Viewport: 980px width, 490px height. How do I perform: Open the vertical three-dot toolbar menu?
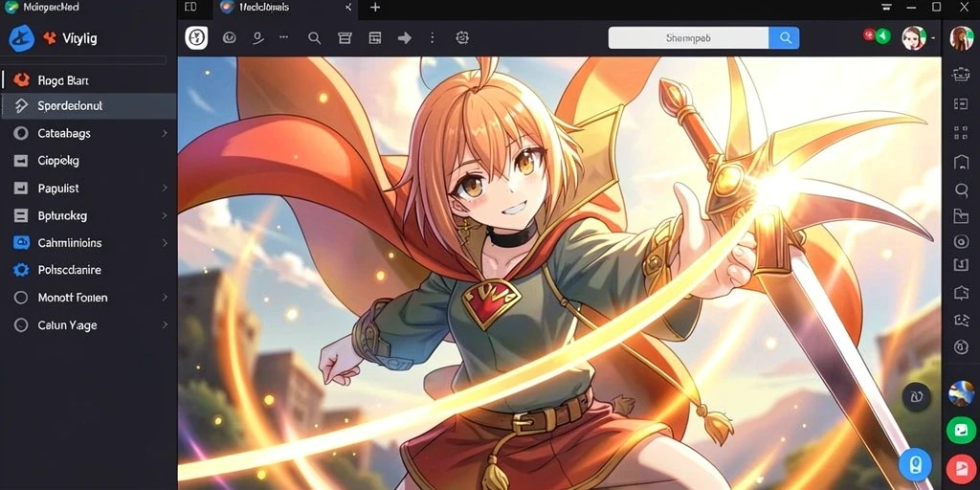[432, 38]
